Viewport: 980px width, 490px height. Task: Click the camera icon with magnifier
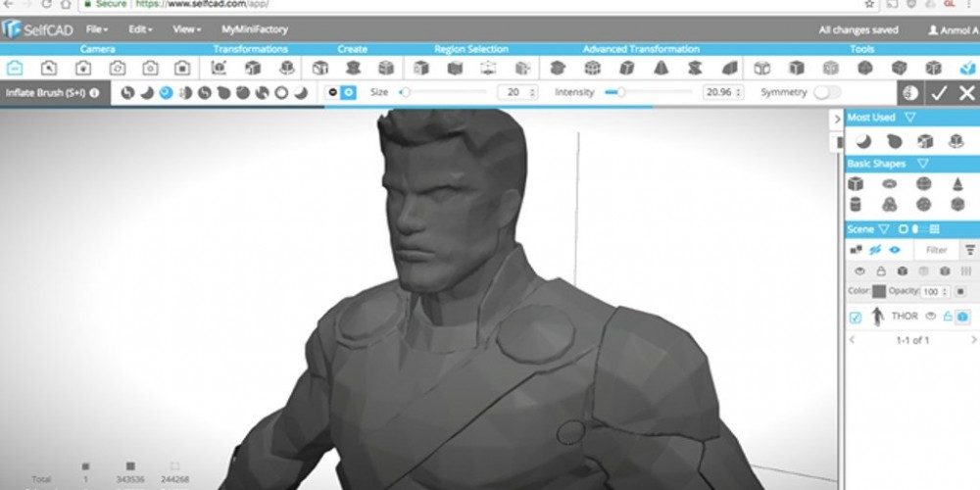[x=49, y=68]
